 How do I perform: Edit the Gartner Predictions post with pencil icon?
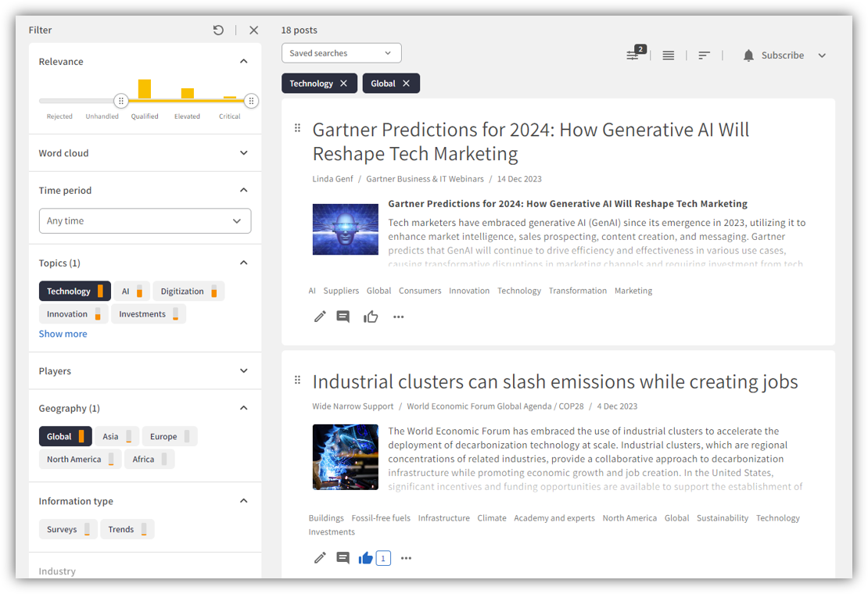point(320,317)
